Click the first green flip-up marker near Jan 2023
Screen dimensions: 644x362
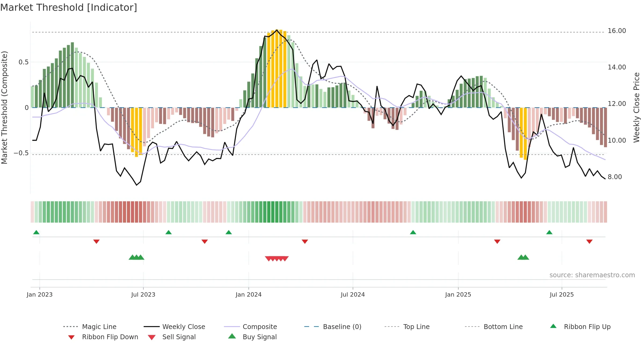tap(36, 232)
